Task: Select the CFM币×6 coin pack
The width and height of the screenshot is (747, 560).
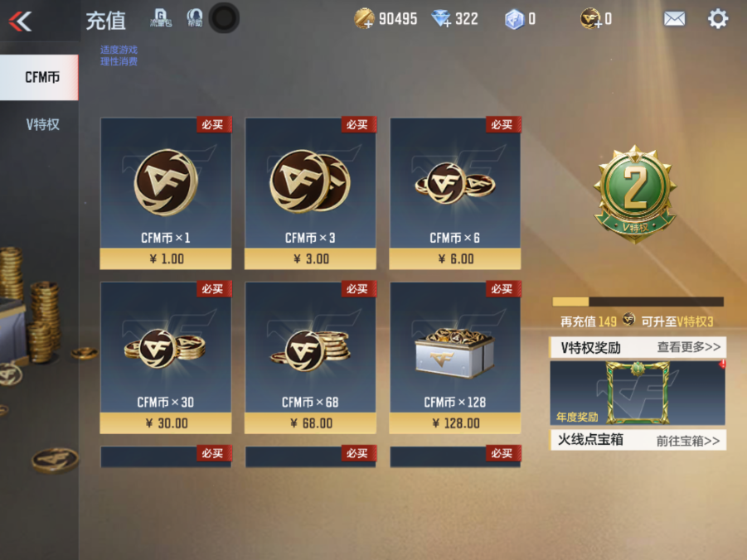Action: click(455, 193)
